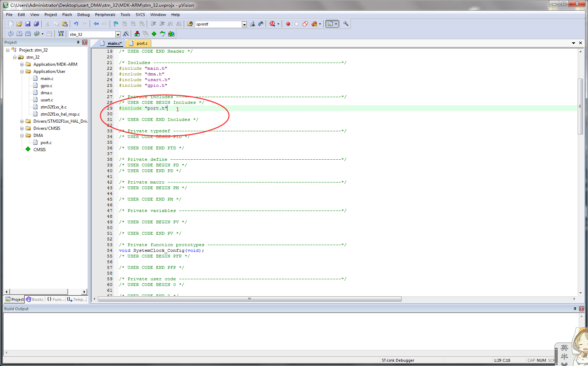Open Manage Project Items icon
The width and height of the screenshot is (588, 366).
[x=137, y=34]
